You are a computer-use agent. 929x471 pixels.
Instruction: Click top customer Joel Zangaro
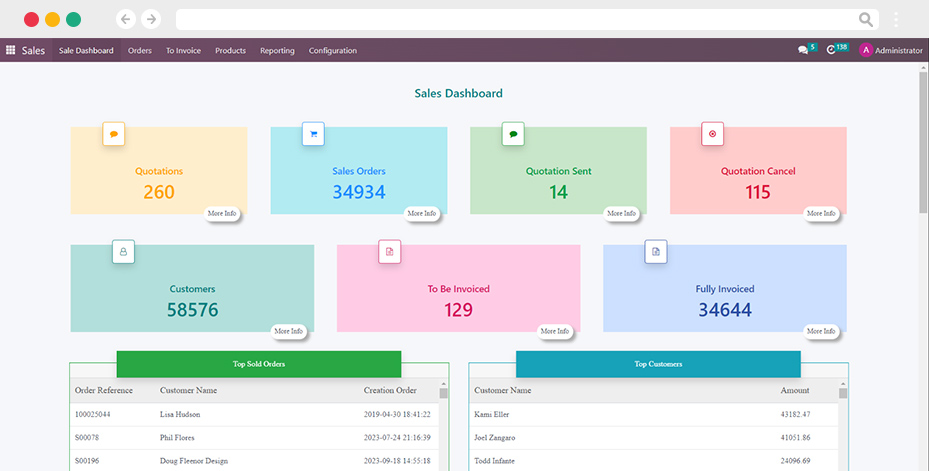[x=495, y=438]
